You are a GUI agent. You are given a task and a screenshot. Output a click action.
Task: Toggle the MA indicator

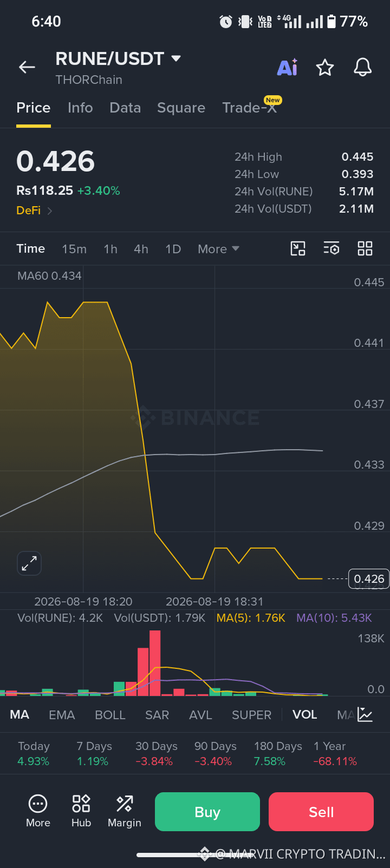[19, 715]
